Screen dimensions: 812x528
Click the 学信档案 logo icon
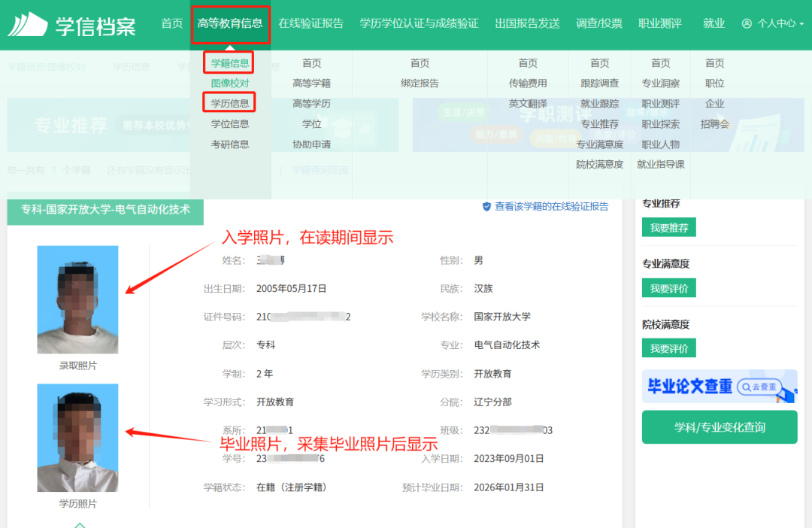28,24
